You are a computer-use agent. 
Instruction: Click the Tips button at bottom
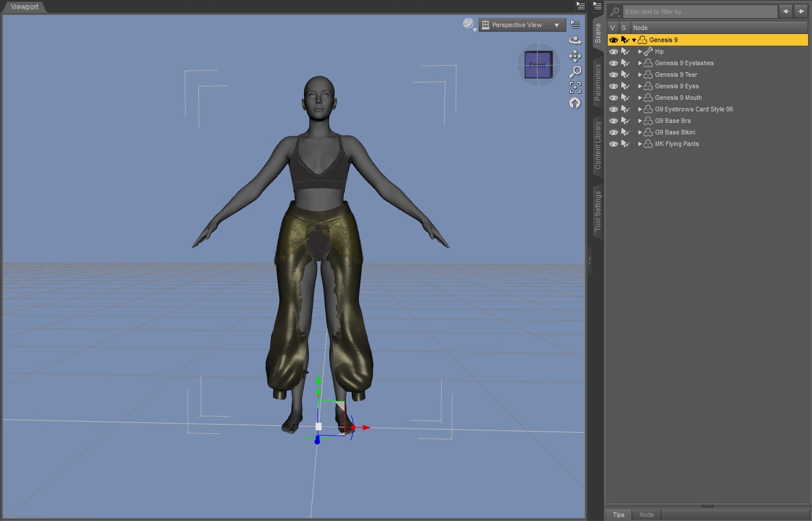[618, 515]
